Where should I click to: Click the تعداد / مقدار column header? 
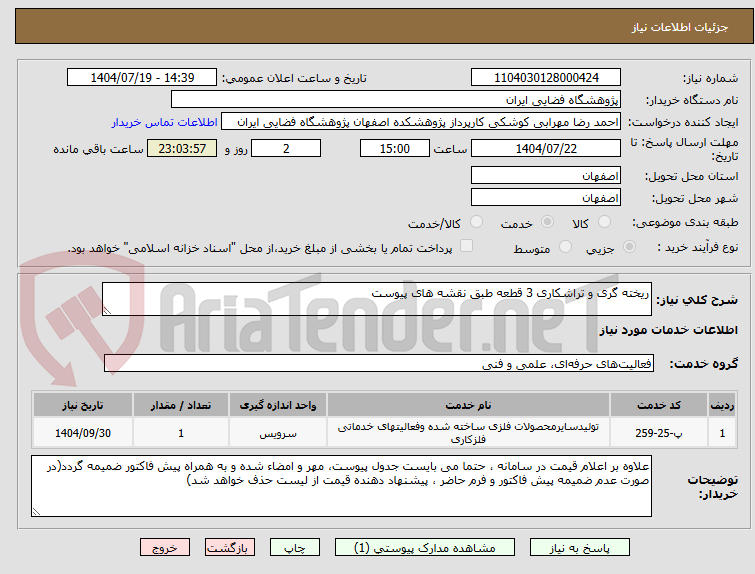coord(181,405)
